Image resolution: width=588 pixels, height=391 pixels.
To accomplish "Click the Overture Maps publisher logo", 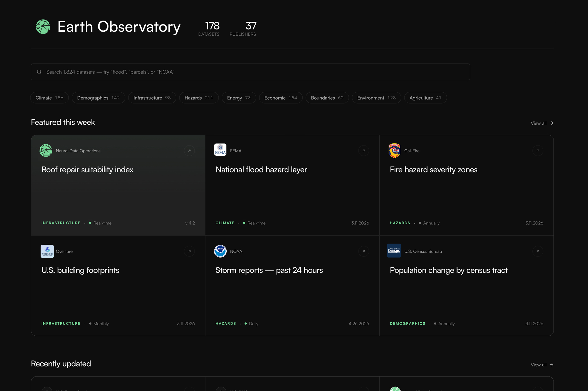I will tap(47, 251).
